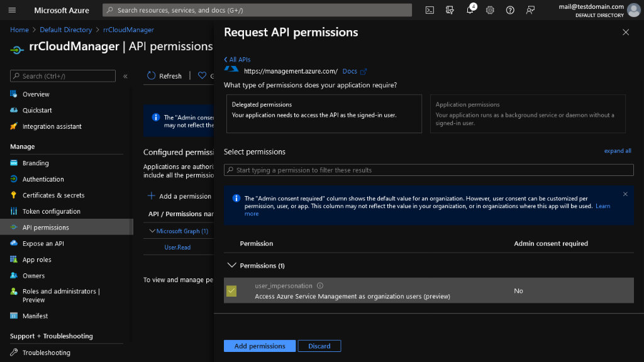Open the Help question mark icon
This screenshot has width=644, height=362.
coord(510,10)
